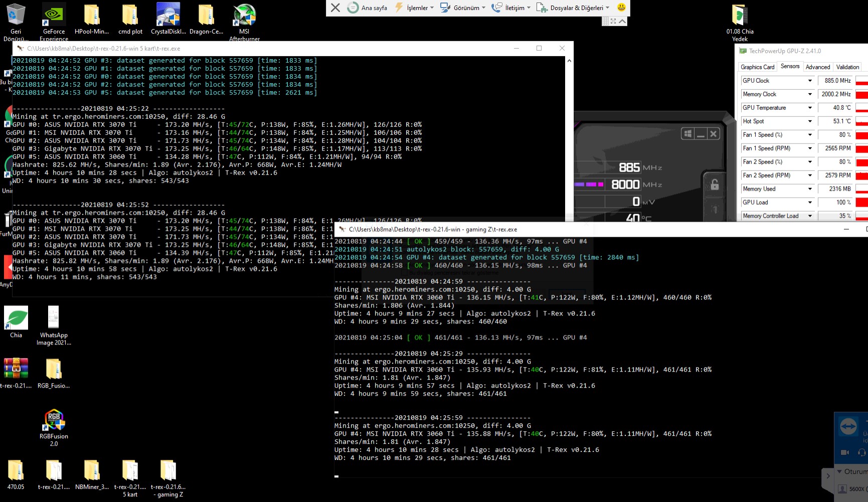Open the İletişim menu

point(511,8)
